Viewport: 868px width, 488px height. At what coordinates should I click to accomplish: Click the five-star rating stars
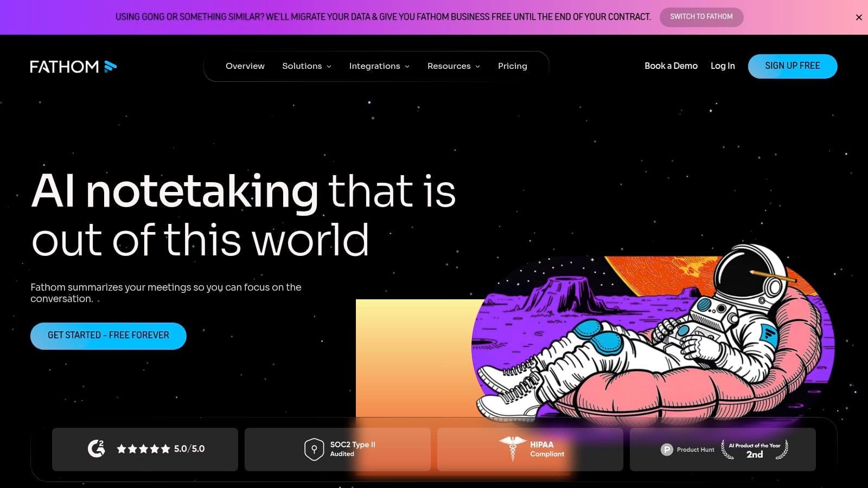click(x=143, y=449)
